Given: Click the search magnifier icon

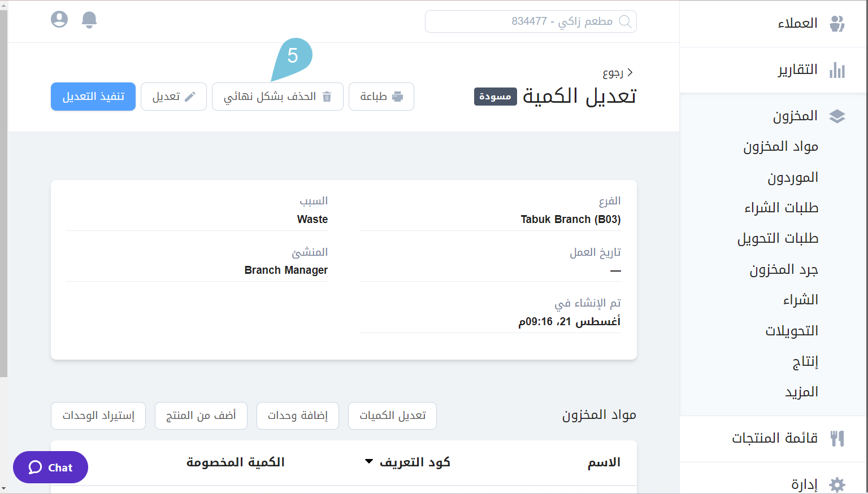Looking at the screenshot, I should pyautogui.click(x=625, y=21).
